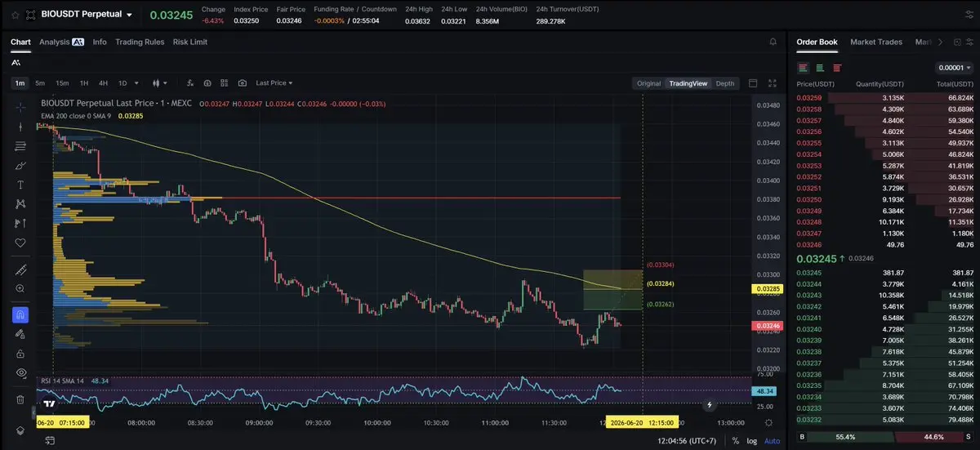Expand chart to fullscreen
Viewport: 980px width, 450px height.
773,83
